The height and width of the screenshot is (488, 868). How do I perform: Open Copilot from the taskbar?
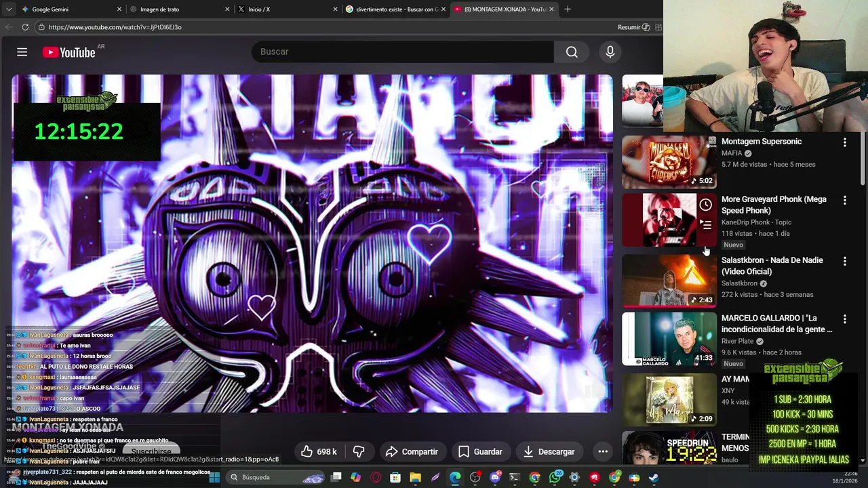point(355,477)
